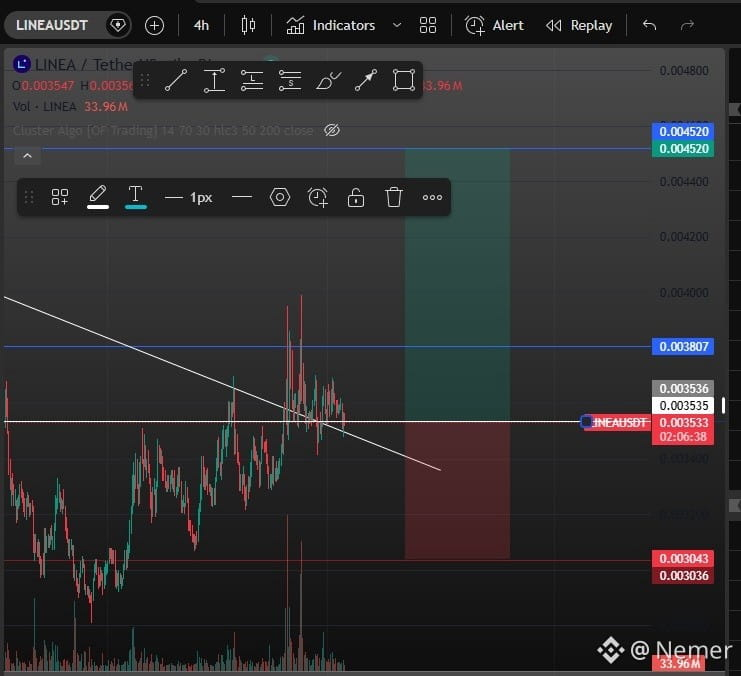The width and height of the screenshot is (741, 676).
Task: Open drawing settings hexagon icon
Action: 280,197
